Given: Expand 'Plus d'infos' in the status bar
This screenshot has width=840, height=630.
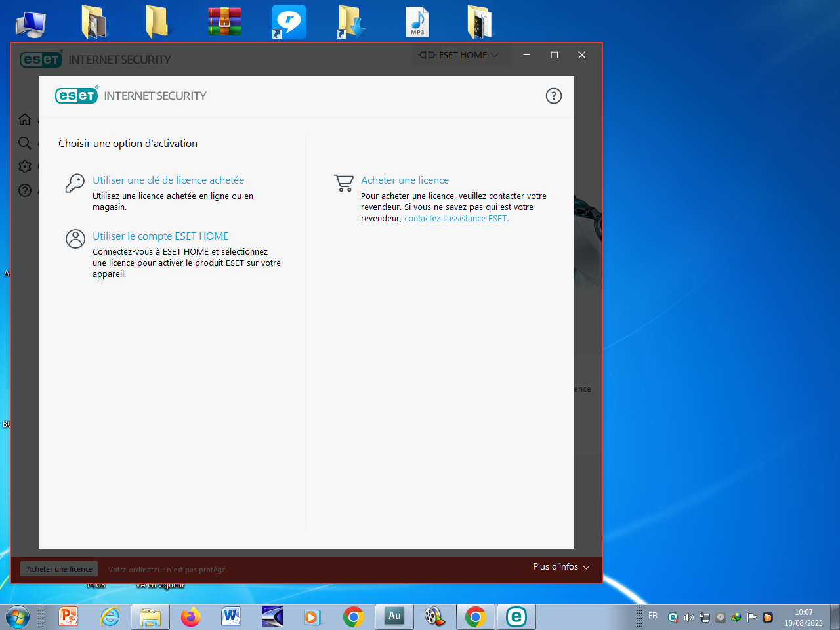Looking at the screenshot, I should (x=561, y=566).
